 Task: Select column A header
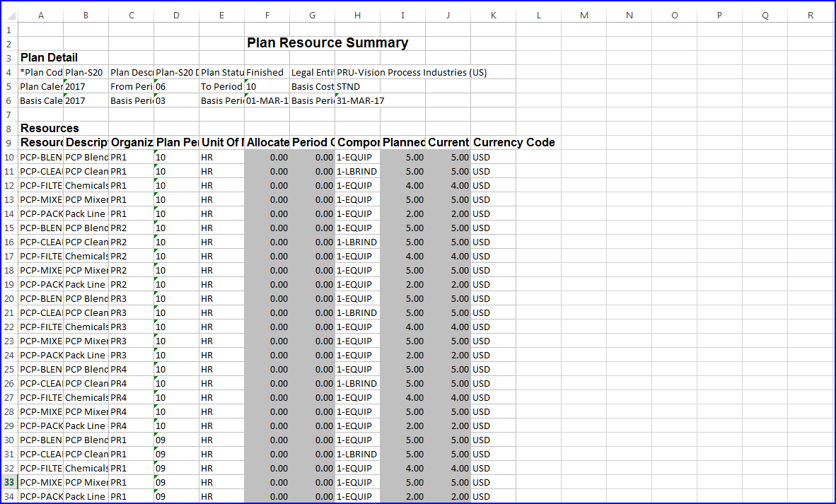pos(40,16)
